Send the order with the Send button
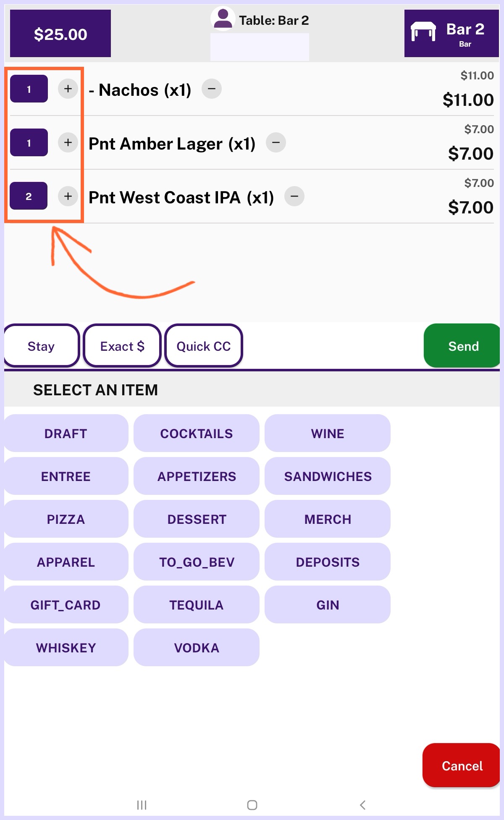Image resolution: width=504 pixels, height=820 pixels. coord(463,346)
